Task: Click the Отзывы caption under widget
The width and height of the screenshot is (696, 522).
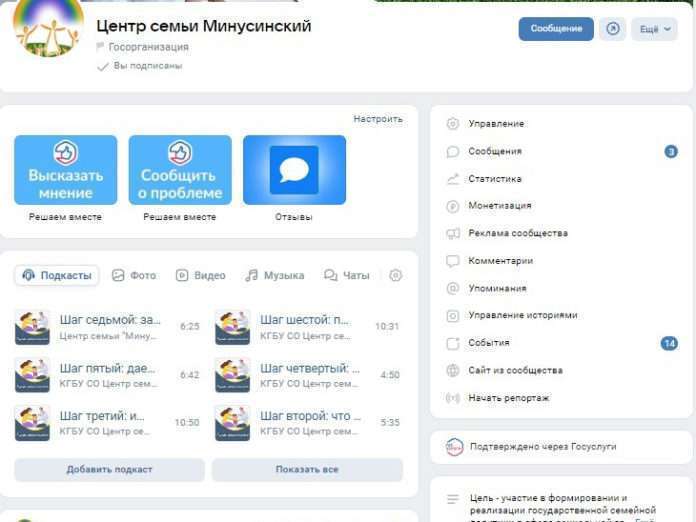Action: pos(294,217)
